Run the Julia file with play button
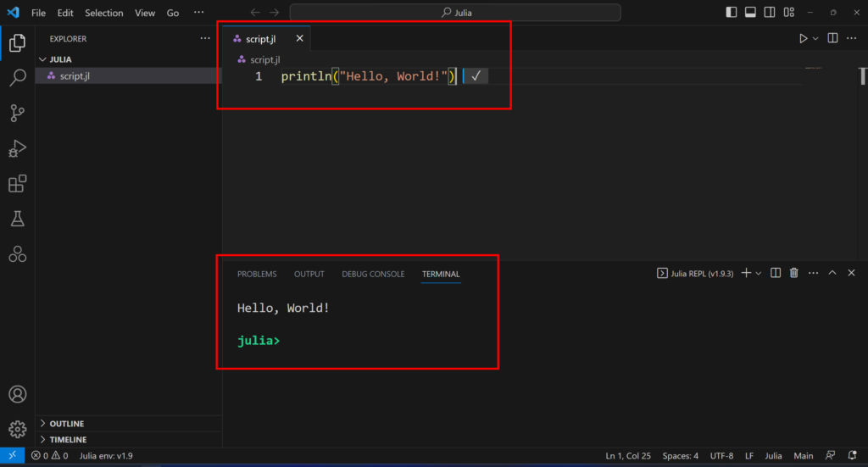868x467 pixels. pyautogui.click(x=803, y=38)
